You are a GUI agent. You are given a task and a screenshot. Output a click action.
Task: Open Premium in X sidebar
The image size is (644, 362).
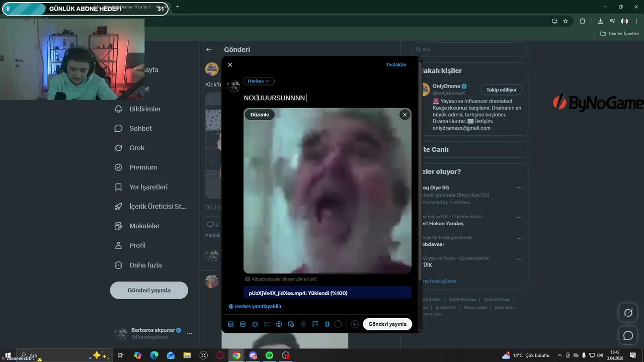[x=136, y=167]
